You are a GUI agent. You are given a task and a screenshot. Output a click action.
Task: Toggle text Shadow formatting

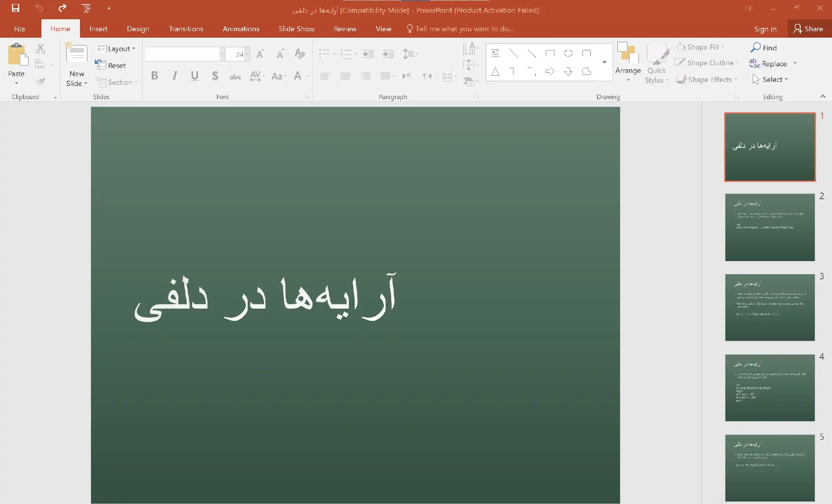pyautogui.click(x=215, y=75)
